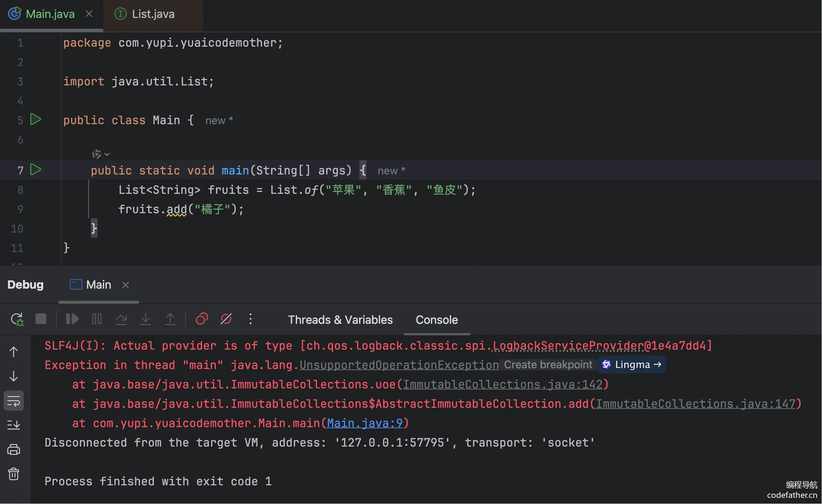The image size is (822, 504).
Task: Click the Create breakpoint button
Action: click(548, 365)
